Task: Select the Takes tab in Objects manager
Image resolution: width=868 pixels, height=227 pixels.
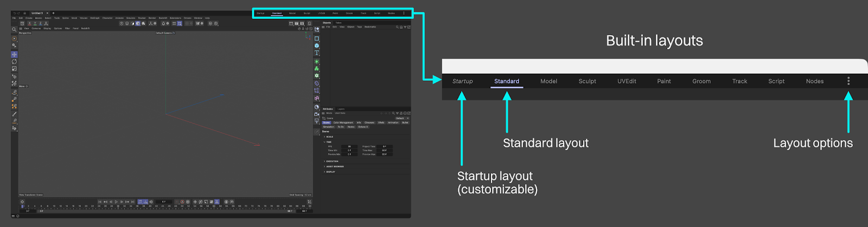Action: 339,23
